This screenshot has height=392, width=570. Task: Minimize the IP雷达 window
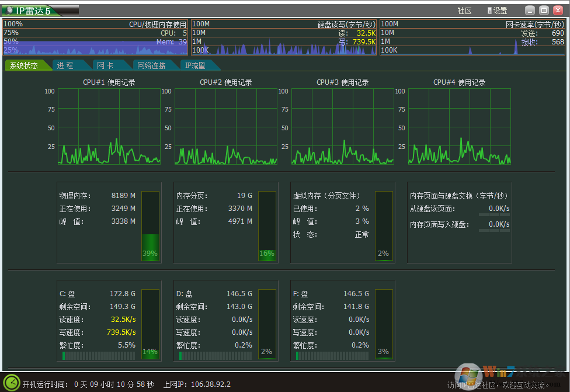point(529,11)
